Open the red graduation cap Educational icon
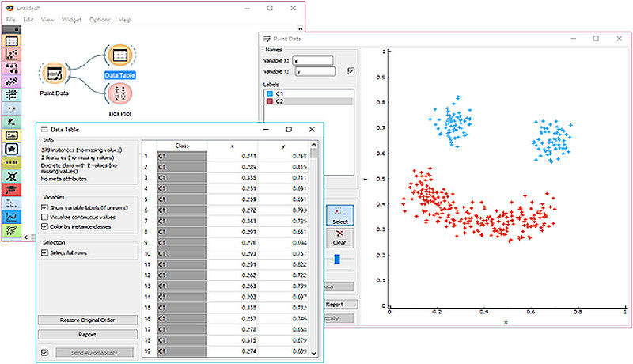The width and height of the screenshot is (633, 364). pos(11,190)
